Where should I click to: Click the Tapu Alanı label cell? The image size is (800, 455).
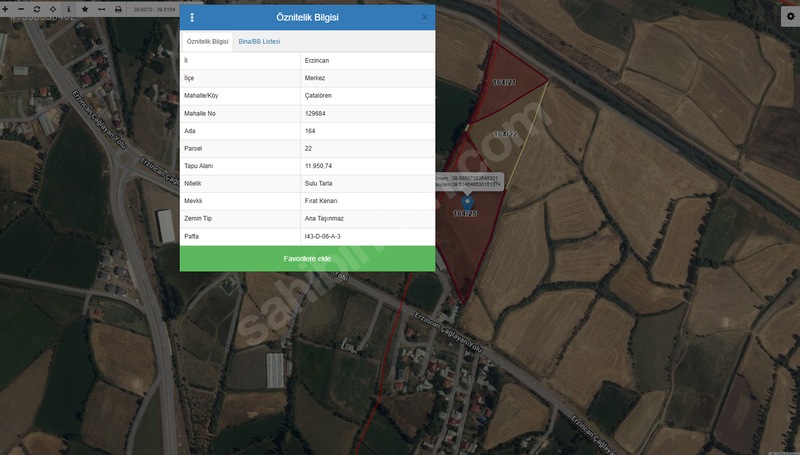coord(240,166)
